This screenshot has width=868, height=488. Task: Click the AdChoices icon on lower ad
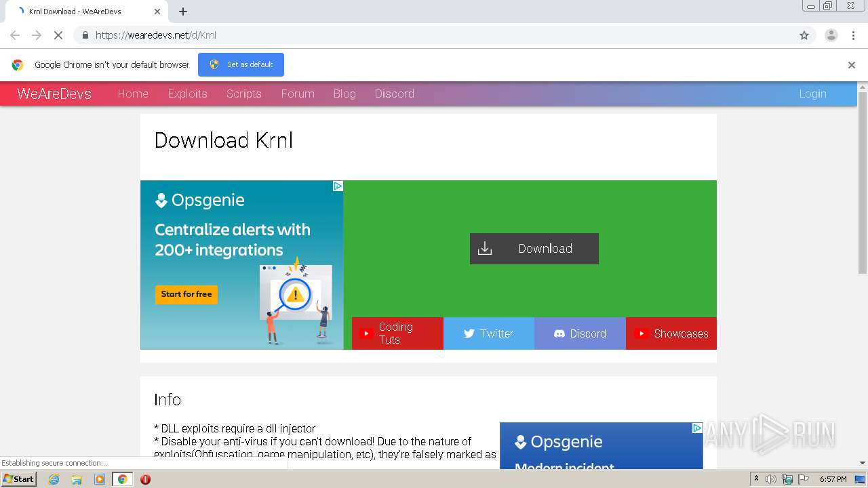coord(697,428)
